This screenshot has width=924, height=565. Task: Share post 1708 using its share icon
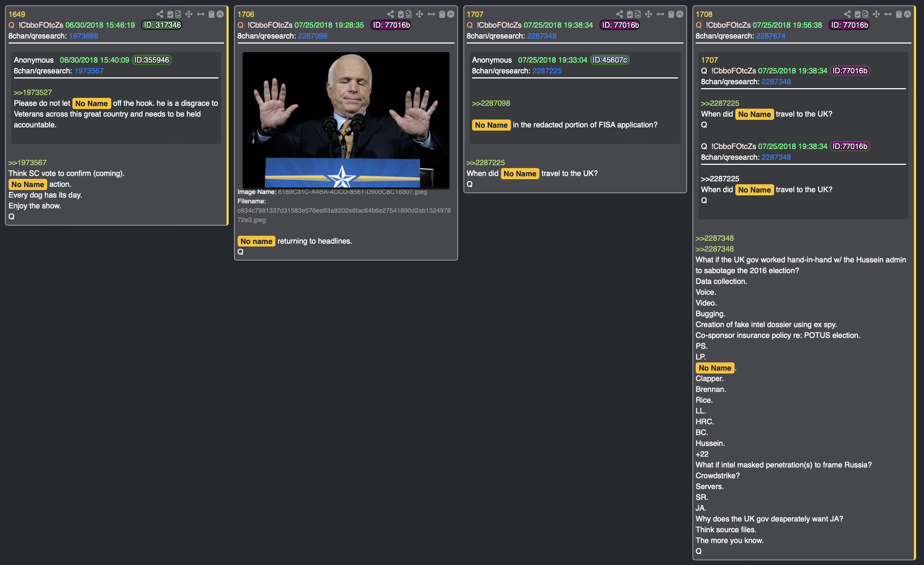847,14
